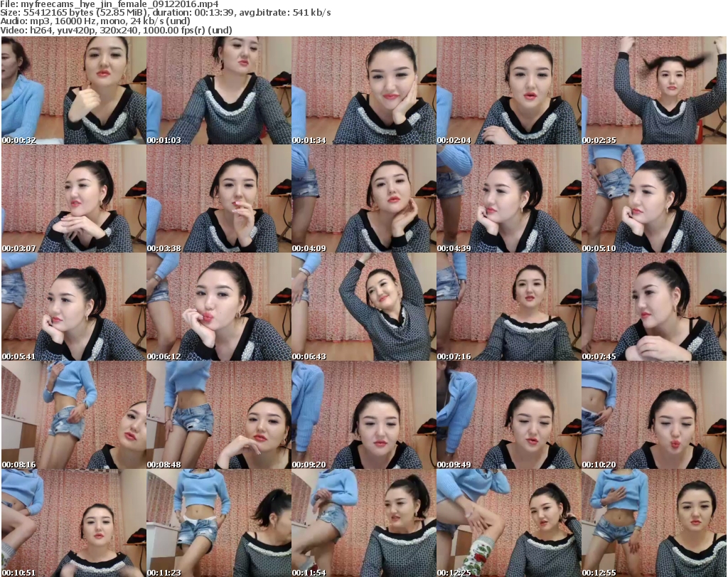Select the frame labeled 00:10:51
The height and width of the screenshot is (577, 728).
[x=73, y=523]
